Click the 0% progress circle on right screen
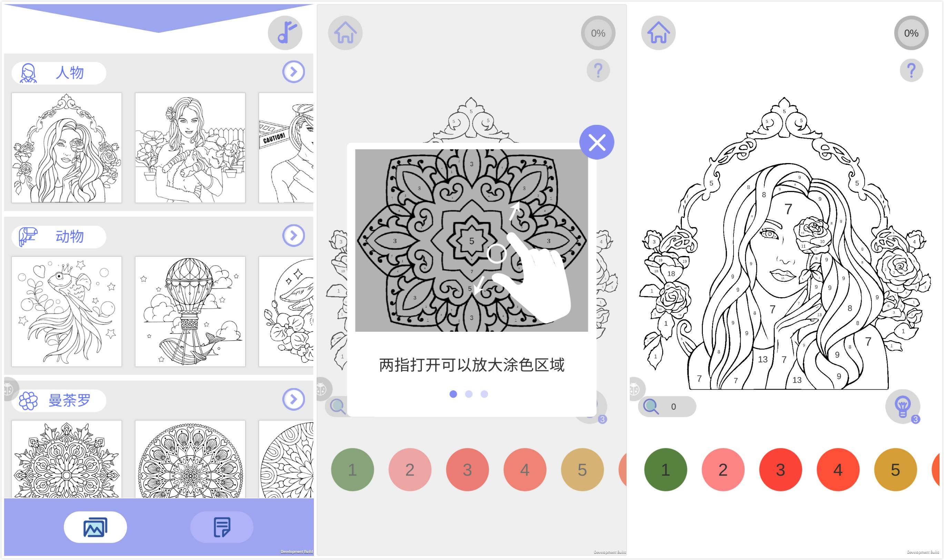This screenshot has width=944, height=560. click(911, 33)
